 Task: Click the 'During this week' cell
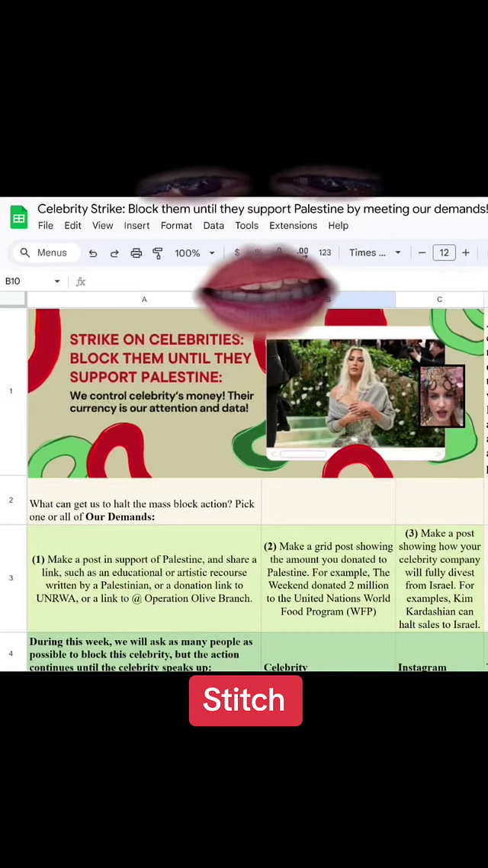[x=144, y=653]
